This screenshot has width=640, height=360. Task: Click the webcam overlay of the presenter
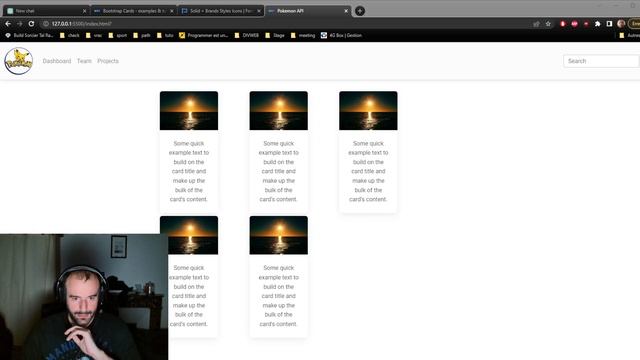84,297
